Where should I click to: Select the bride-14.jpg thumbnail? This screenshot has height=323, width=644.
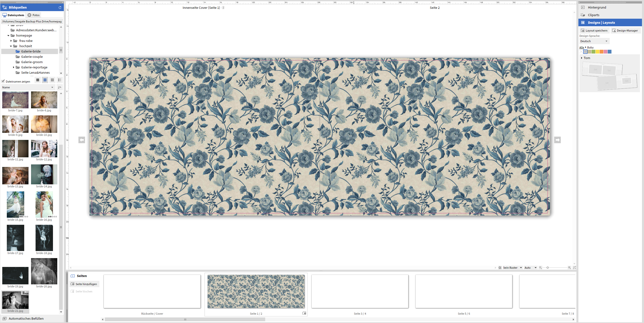(44, 174)
